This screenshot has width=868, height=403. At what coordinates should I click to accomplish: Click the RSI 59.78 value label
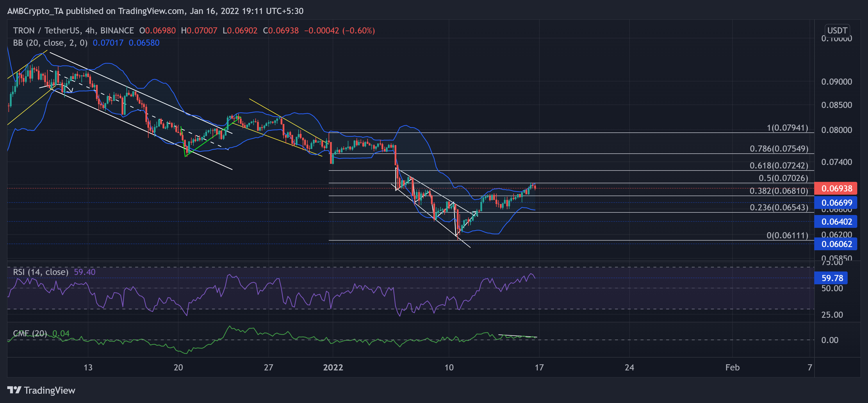pos(832,278)
